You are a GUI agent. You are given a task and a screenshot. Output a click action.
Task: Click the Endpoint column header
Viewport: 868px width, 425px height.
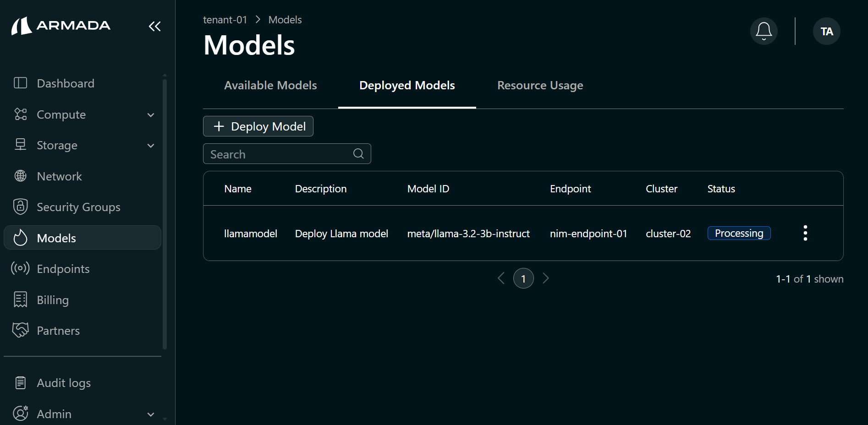(571, 189)
